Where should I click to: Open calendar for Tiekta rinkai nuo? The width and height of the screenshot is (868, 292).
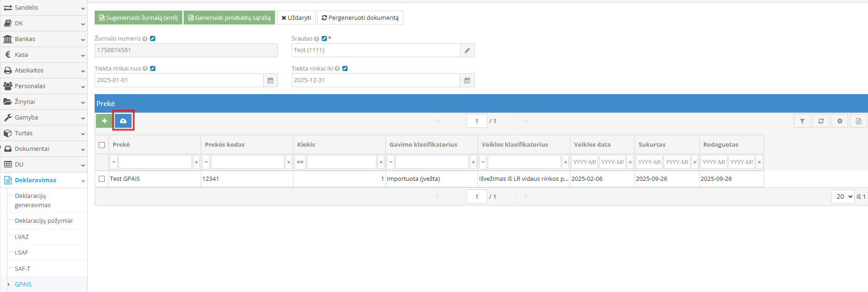[270, 80]
